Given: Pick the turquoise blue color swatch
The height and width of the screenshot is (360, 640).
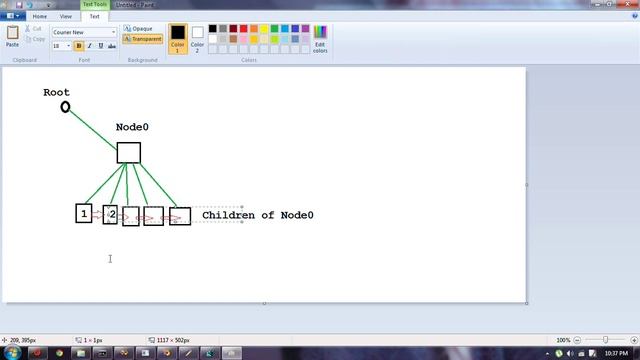Looking at the screenshot, I should 285,28.
